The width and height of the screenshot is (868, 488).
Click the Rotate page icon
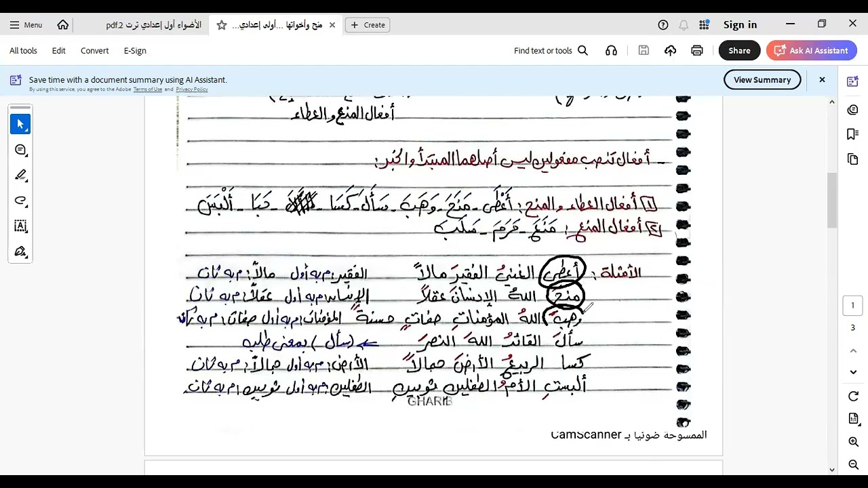point(853,396)
